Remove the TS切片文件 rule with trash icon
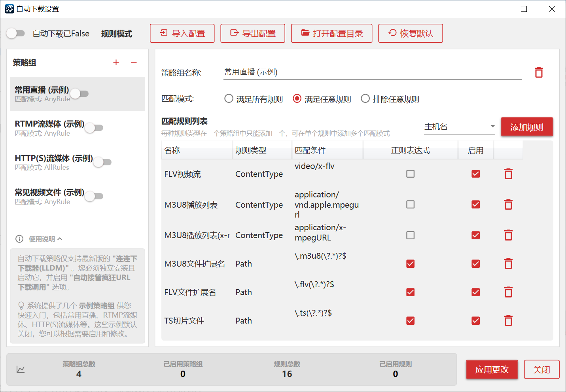566x392 pixels. click(508, 321)
